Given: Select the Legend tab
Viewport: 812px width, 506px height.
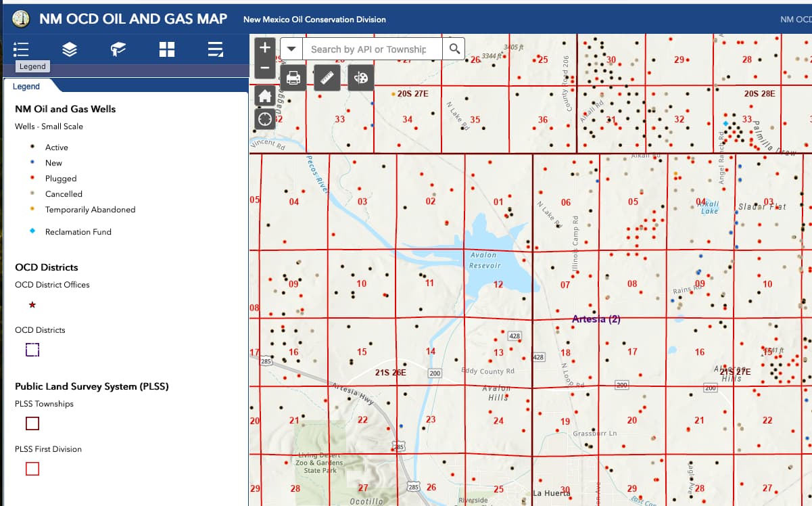Looking at the screenshot, I should [26, 87].
